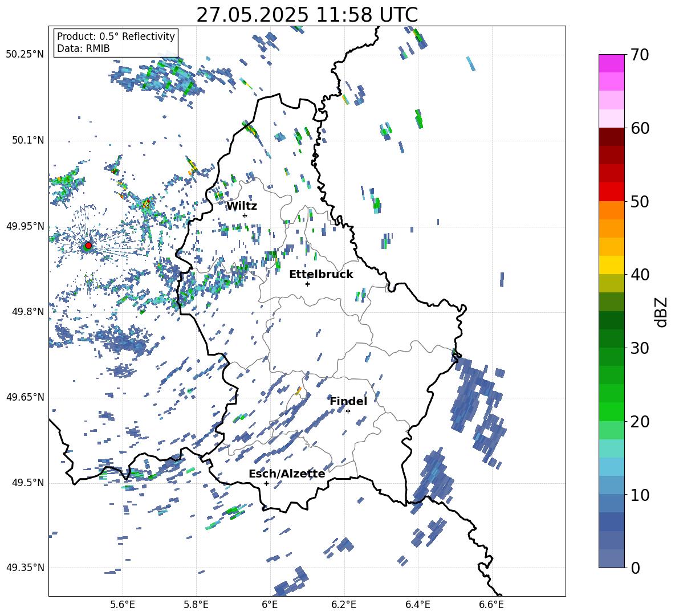Click the 6°E longitude label
Image resolution: width=675 pixels, height=616 pixels.
[270, 605]
